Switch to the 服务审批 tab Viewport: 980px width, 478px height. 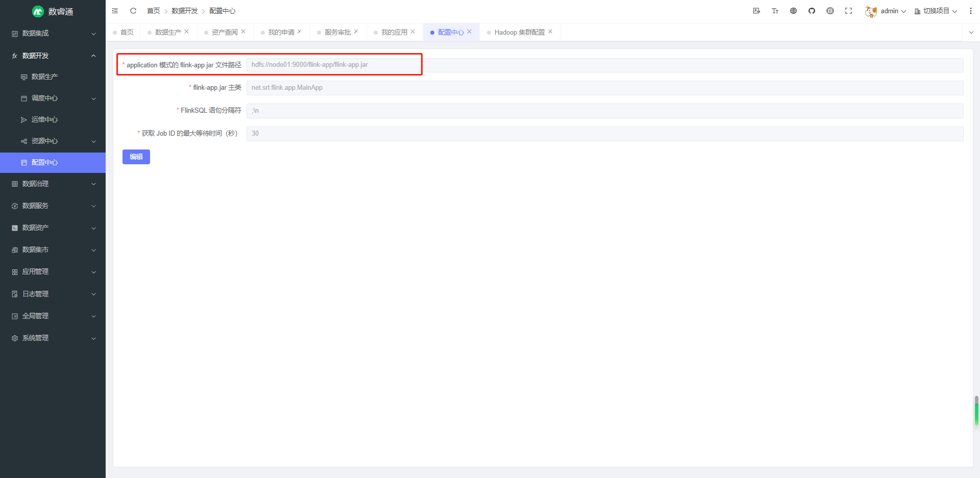[338, 32]
